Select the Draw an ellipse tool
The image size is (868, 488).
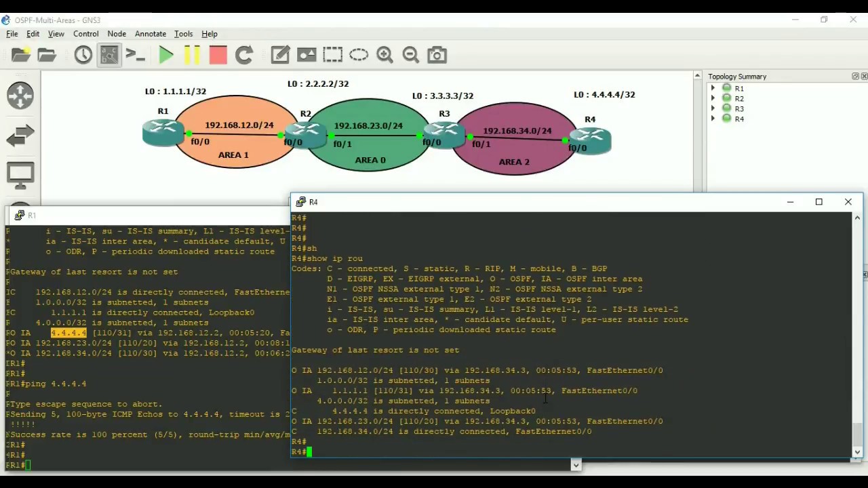pos(359,55)
